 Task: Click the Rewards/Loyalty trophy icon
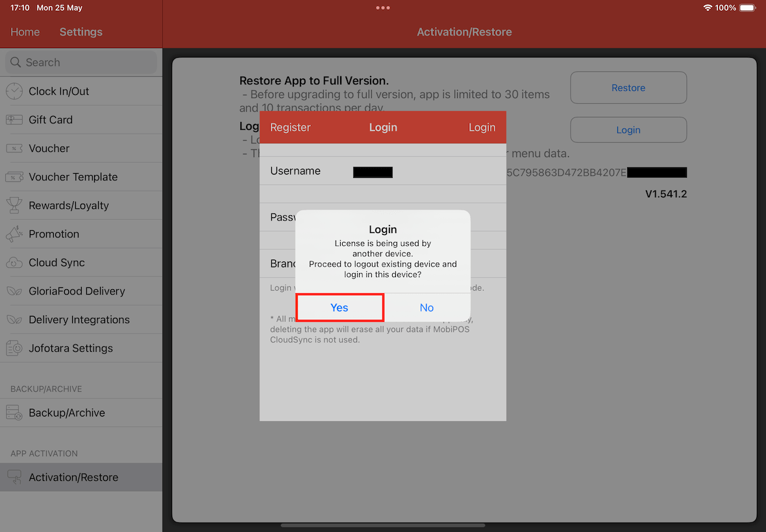[14, 206]
